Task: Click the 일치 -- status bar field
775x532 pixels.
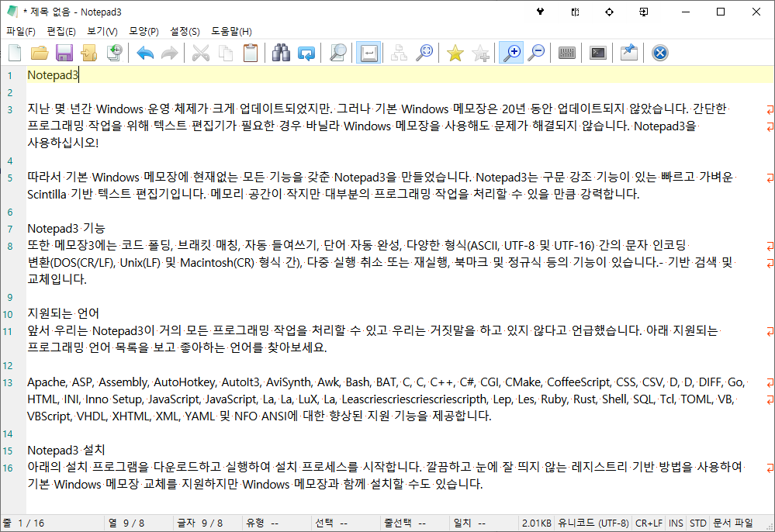Action: [484, 523]
